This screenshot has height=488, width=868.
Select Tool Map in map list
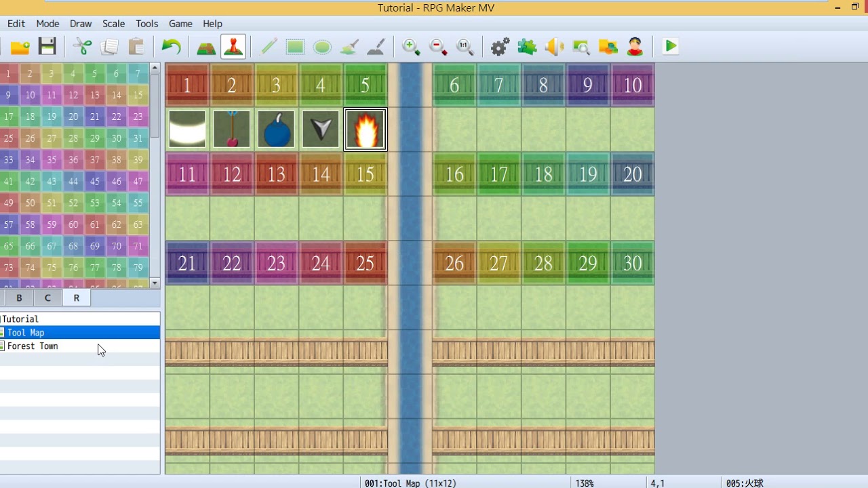click(x=80, y=333)
